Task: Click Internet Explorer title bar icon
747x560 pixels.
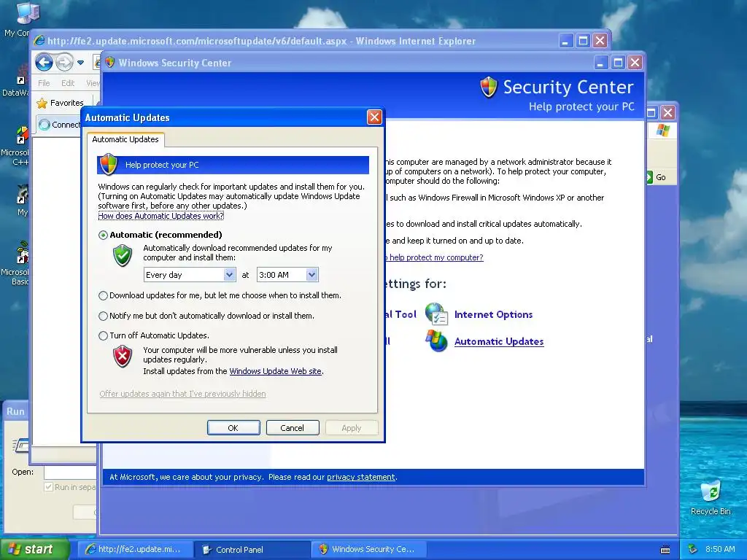Action: (x=39, y=41)
